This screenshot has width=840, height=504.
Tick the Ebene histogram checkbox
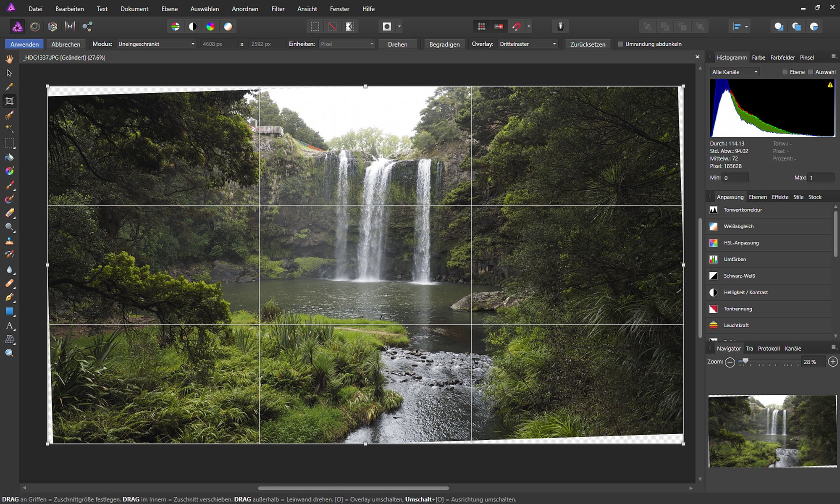(x=785, y=72)
